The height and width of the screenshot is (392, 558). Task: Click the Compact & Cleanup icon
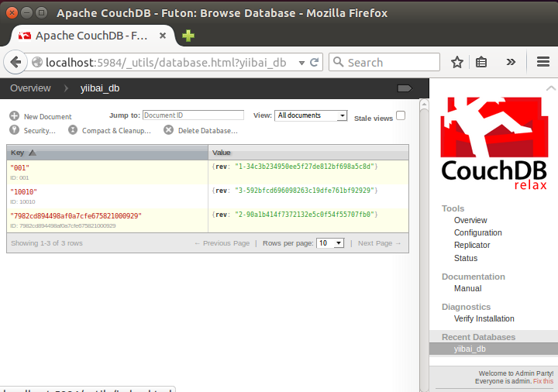[73, 131]
